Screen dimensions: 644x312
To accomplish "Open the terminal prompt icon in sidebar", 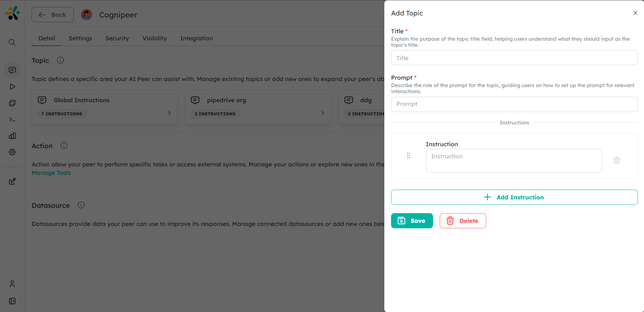I will 12,119.
